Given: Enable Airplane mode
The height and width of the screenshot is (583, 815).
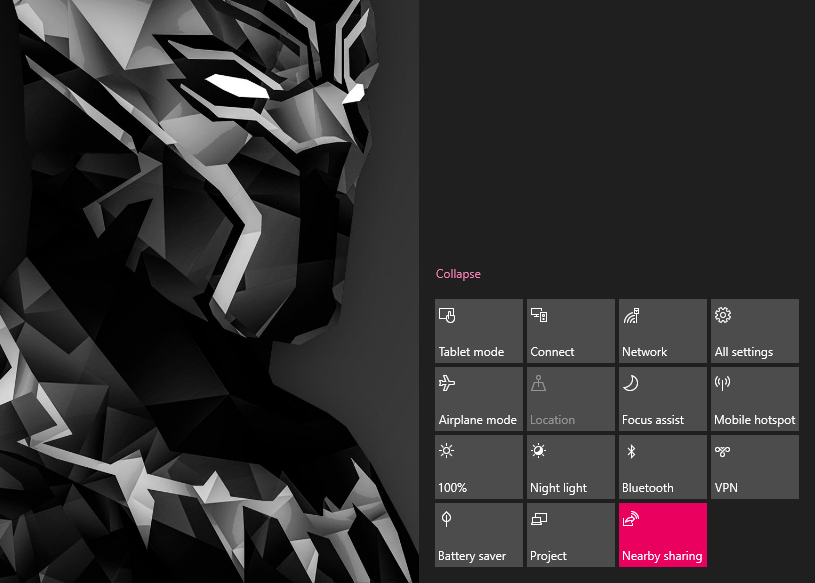Looking at the screenshot, I should pos(479,399).
